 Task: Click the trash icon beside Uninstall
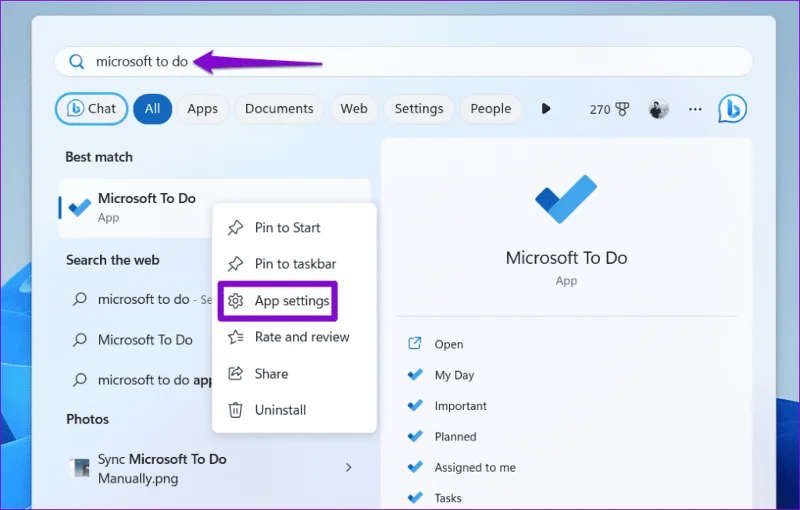(235, 410)
